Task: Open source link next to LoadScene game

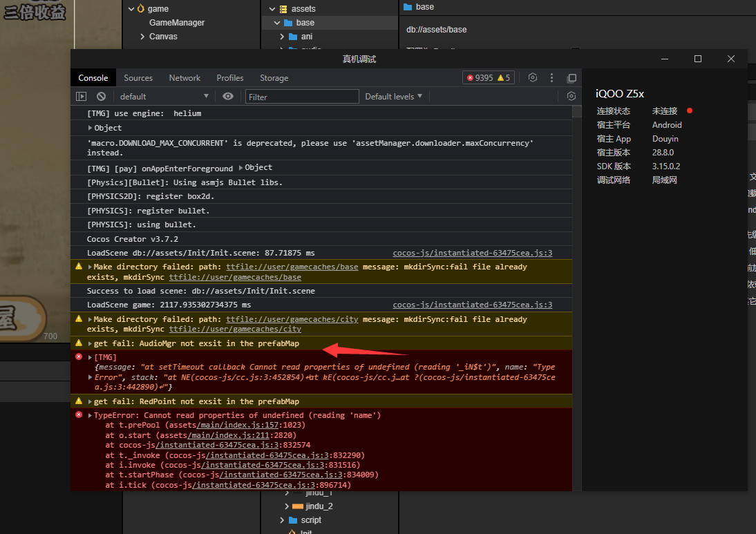Action: pos(473,305)
